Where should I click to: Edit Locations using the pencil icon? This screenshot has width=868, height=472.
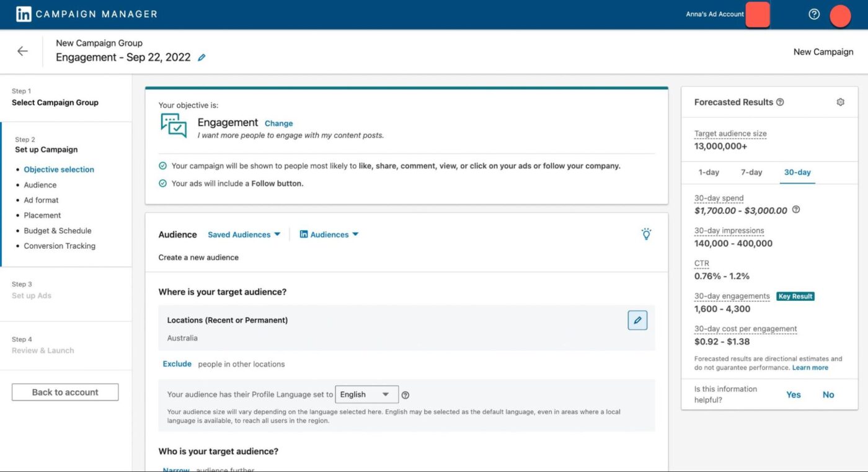point(637,320)
